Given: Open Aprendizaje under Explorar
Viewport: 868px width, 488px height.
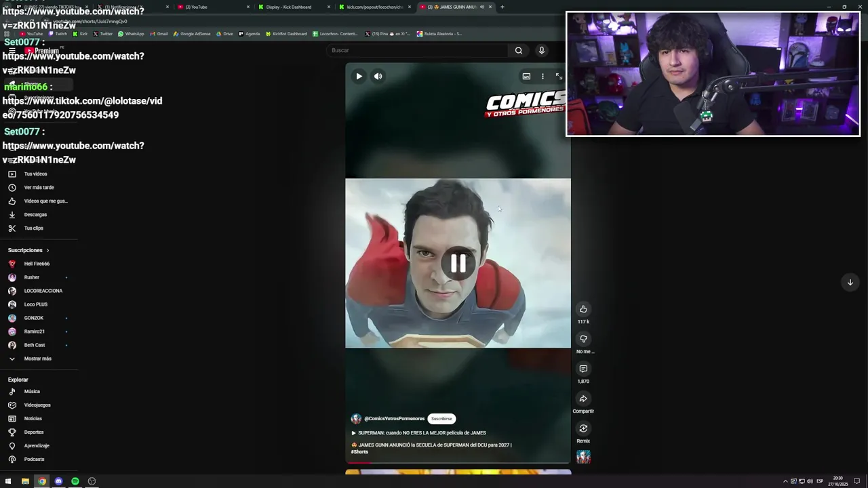Looking at the screenshot, I should [x=37, y=446].
